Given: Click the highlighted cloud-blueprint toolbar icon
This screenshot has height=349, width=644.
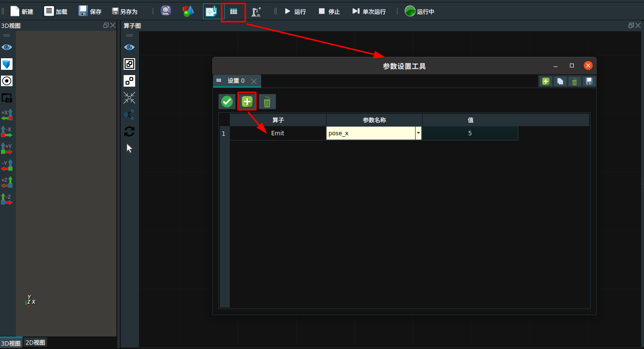Looking at the screenshot, I should (x=211, y=12).
